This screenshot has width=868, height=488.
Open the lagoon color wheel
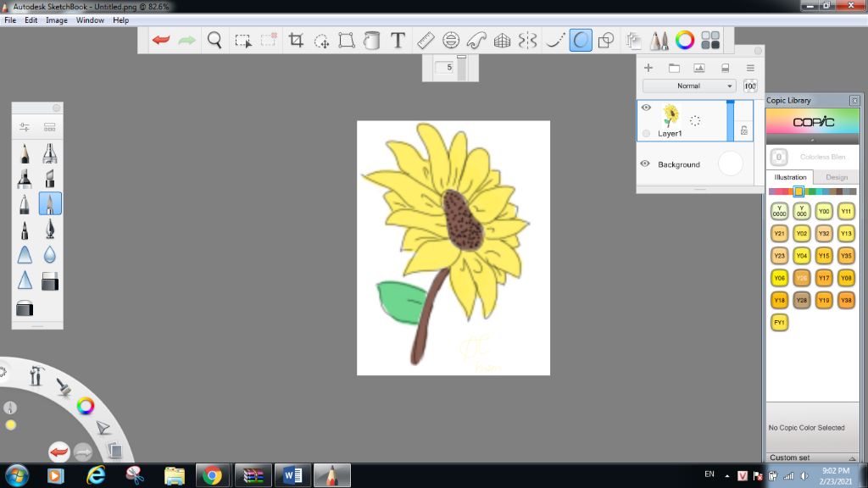(x=86, y=406)
